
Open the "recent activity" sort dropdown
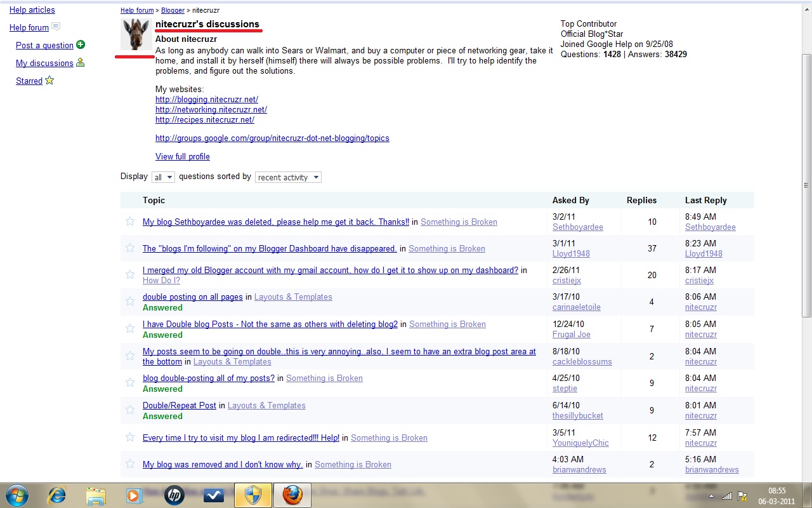tap(288, 177)
